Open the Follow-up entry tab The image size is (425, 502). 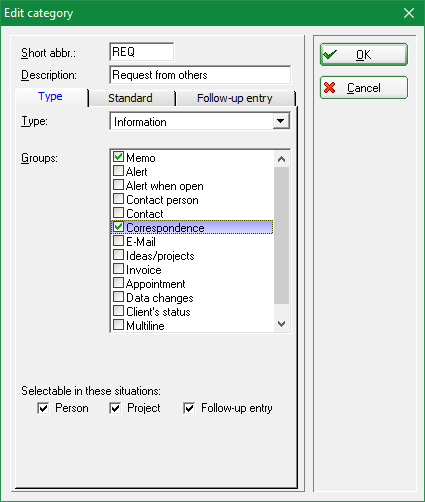(x=235, y=98)
